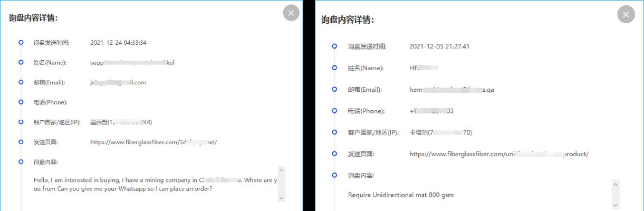This screenshot has height=211, width=644.
Task: Close the right inquiry details dialog
Action: pos(626,14)
